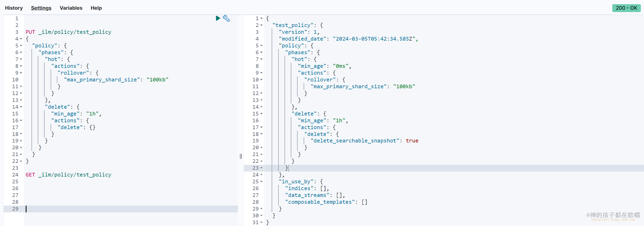Open the History menu
This screenshot has height=226, width=644.
[x=14, y=8]
